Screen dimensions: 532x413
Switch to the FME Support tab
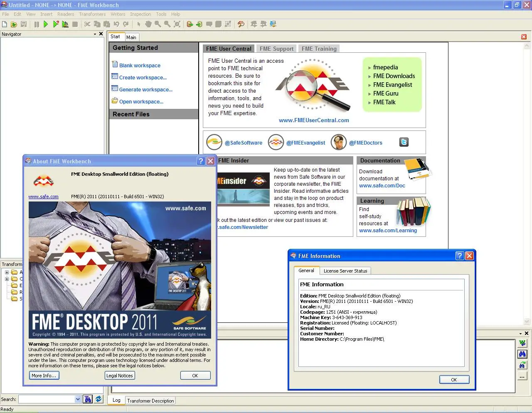pyautogui.click(x=276, y=49)
